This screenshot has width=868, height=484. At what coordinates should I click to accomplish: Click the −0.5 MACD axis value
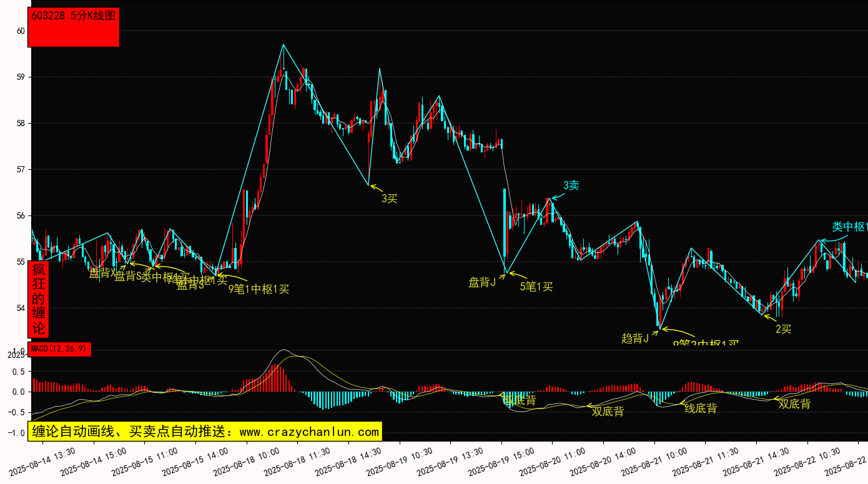click(x=16, y=412)
